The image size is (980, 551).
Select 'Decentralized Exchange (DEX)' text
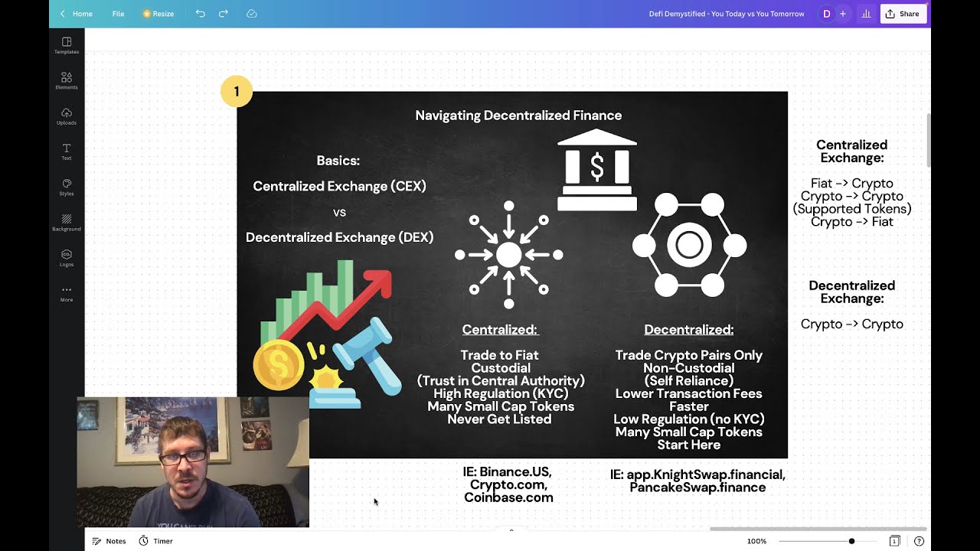point(340,237)
